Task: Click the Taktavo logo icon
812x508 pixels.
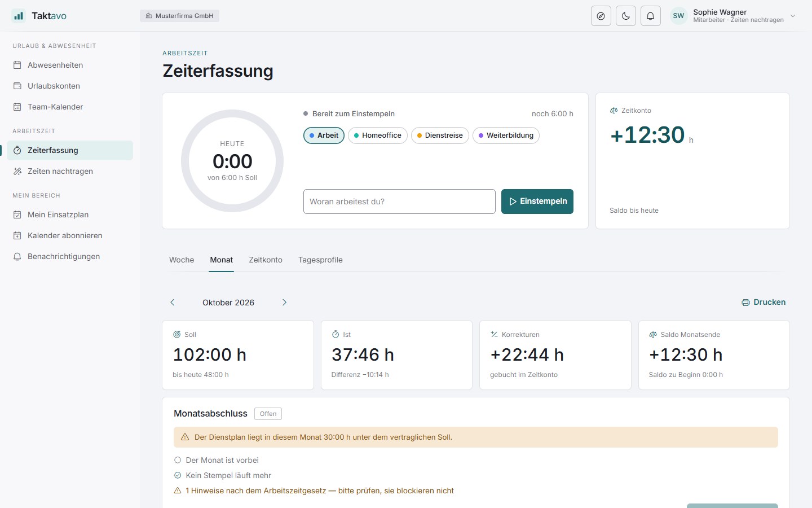Action: pyautogui.click(x=19, y=16)
